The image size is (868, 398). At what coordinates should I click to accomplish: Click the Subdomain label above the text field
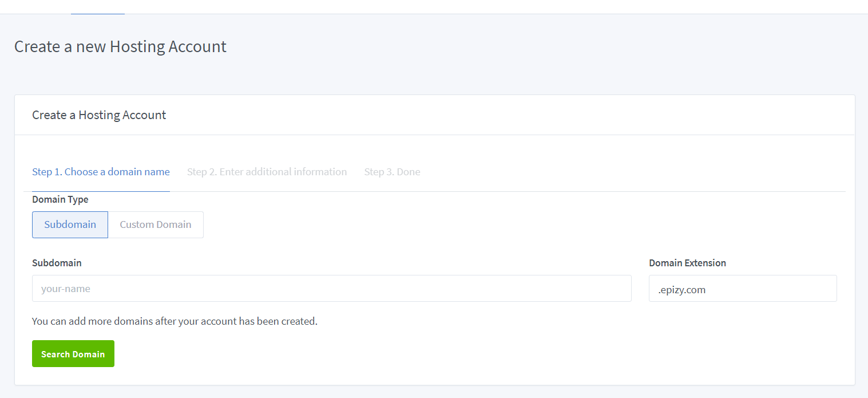click(x=57, y=263)
